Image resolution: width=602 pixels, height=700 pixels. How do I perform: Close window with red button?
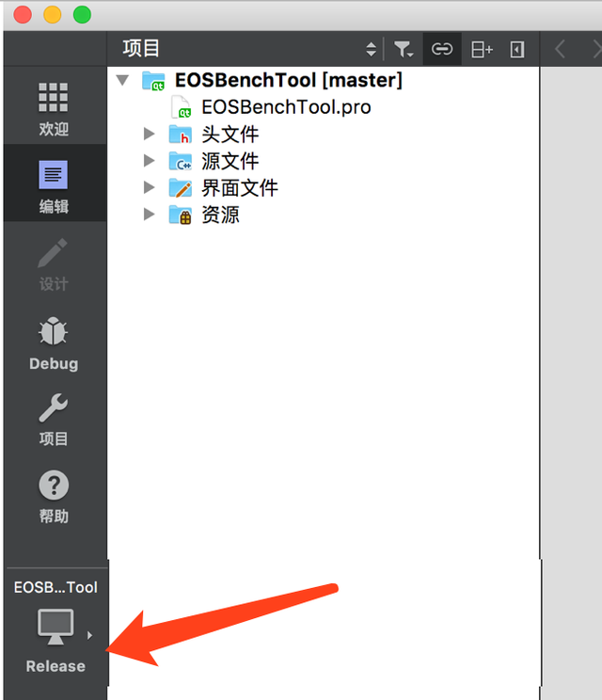click(23, 14)
